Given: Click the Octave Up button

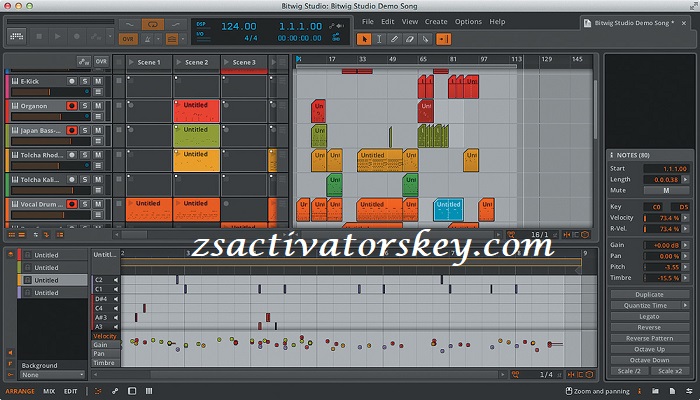Looking at the screenshot, I should [649, 349].
